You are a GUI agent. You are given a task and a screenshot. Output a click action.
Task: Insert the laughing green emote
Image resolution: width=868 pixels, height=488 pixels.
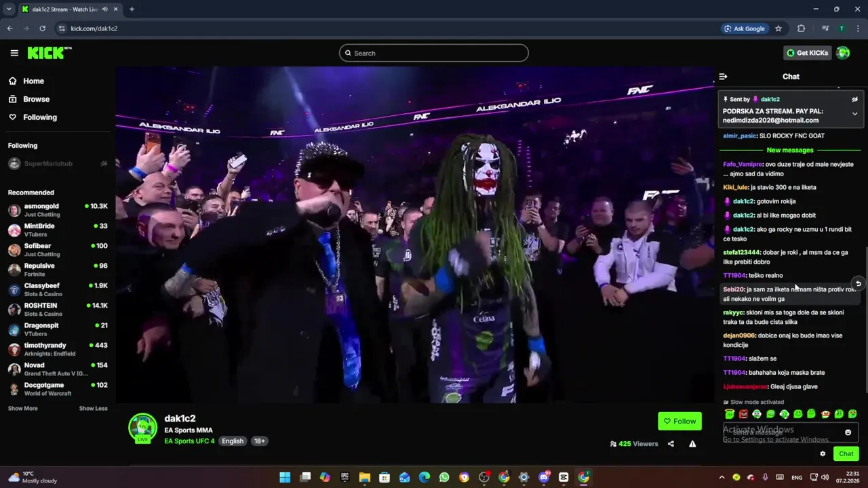click(x=770, y=414)
